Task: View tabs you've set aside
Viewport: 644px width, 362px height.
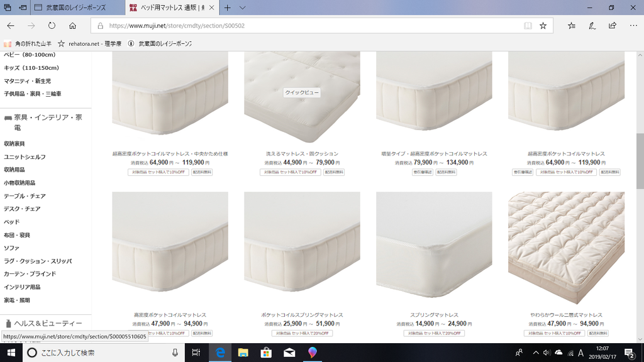Action: click(8, 8)
